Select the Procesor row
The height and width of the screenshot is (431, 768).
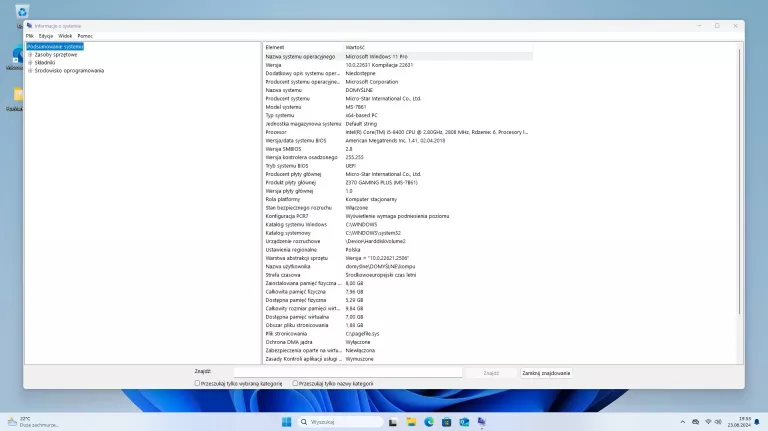click(398, 132)
